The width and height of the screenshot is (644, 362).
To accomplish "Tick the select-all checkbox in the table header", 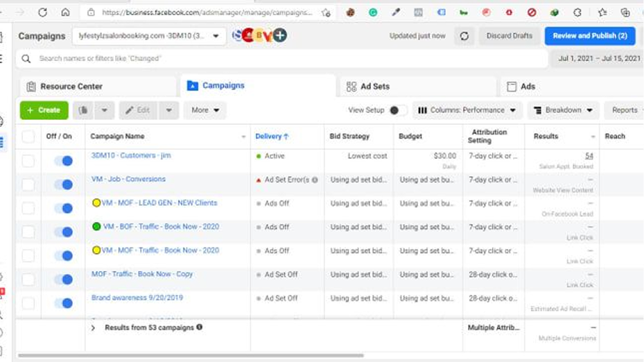I will pyautogui.click(x=28, y=137).
